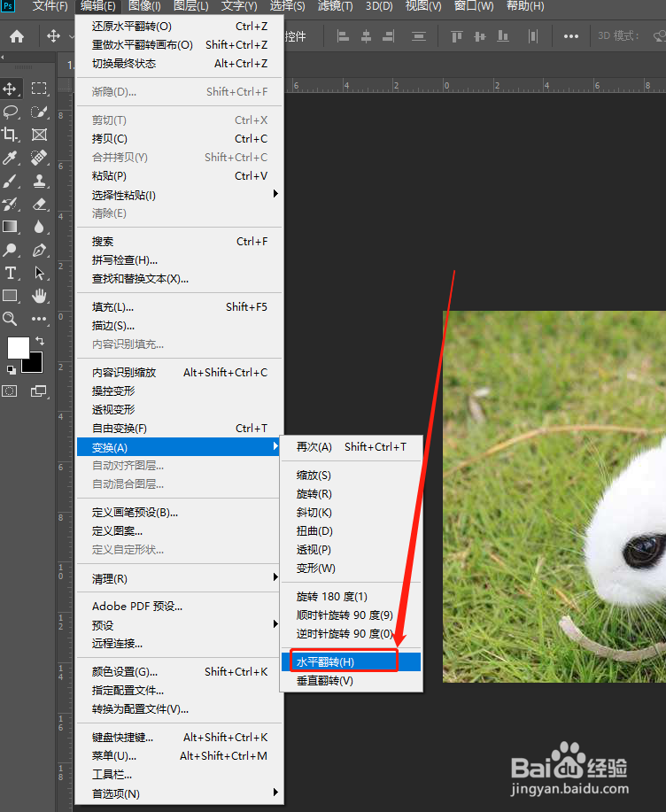Open the Edit Toolbar three-dots button
The height and width of the screenshot is (812, 666).
point(39,319)
